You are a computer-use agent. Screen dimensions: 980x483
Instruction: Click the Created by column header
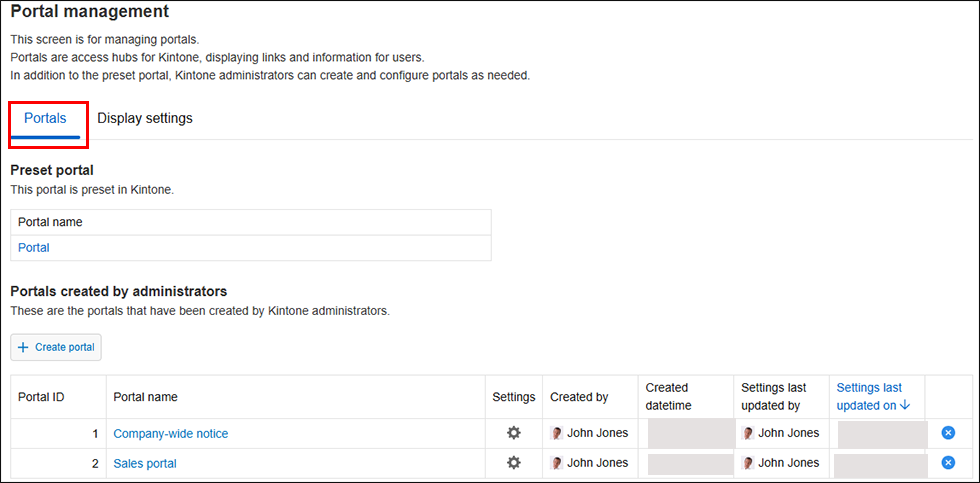pyautogui.click(x=579, y=397)
